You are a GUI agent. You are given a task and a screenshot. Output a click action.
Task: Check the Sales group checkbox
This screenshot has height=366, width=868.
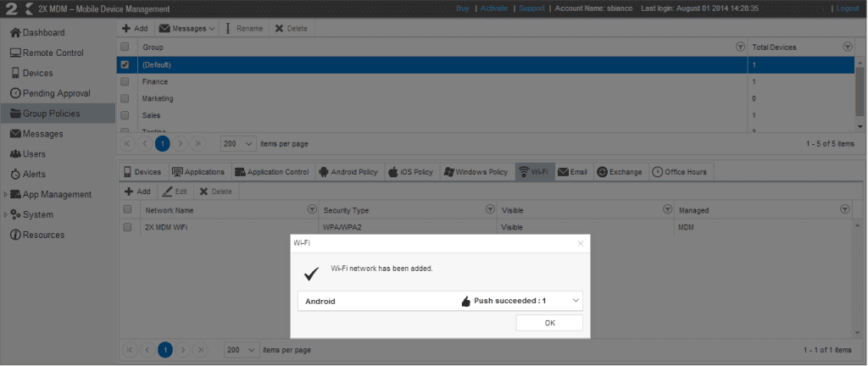pyautogui.click(x=125, y=115)
